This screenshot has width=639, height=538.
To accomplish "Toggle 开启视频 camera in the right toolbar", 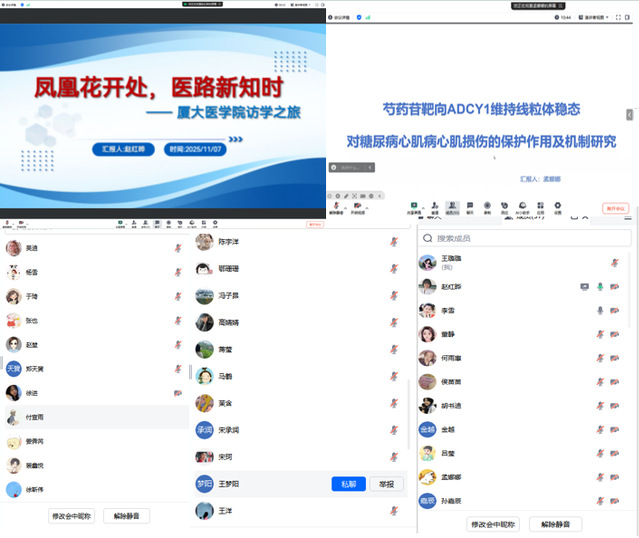I will click(360, 203).
